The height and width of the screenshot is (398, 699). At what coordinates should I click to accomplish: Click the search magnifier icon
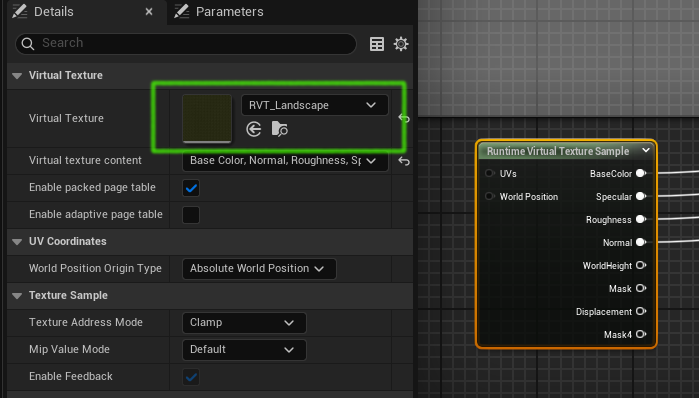coord(28,44)
